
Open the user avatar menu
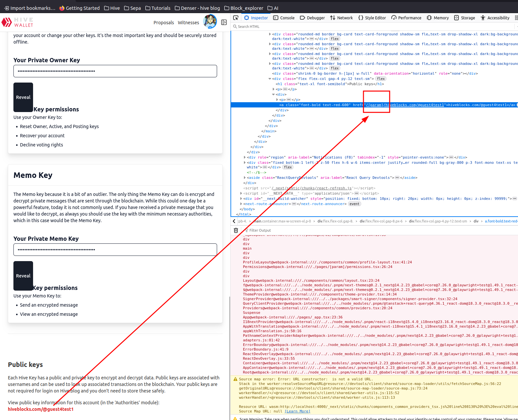[210, 22]
